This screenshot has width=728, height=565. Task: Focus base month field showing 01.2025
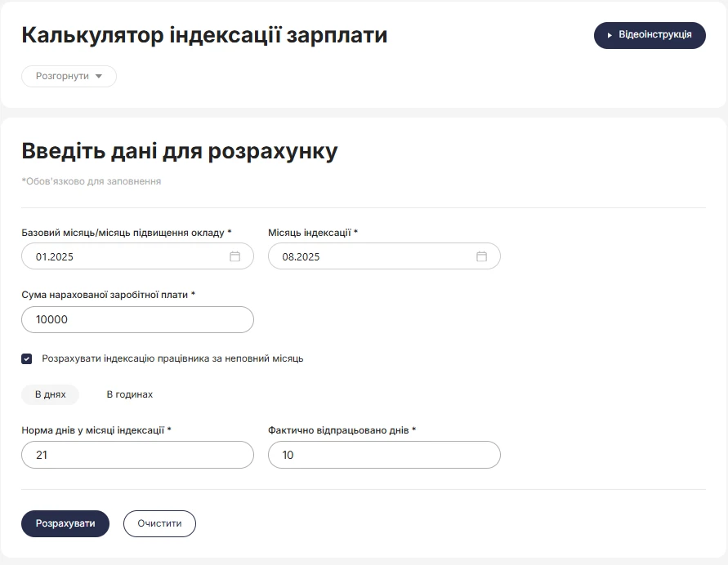point(137,256)
